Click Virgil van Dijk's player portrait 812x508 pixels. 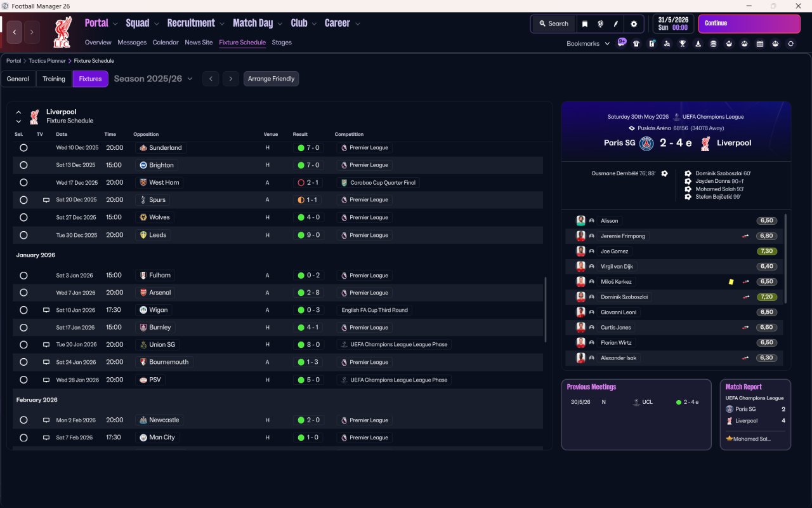tap(580, 267)
